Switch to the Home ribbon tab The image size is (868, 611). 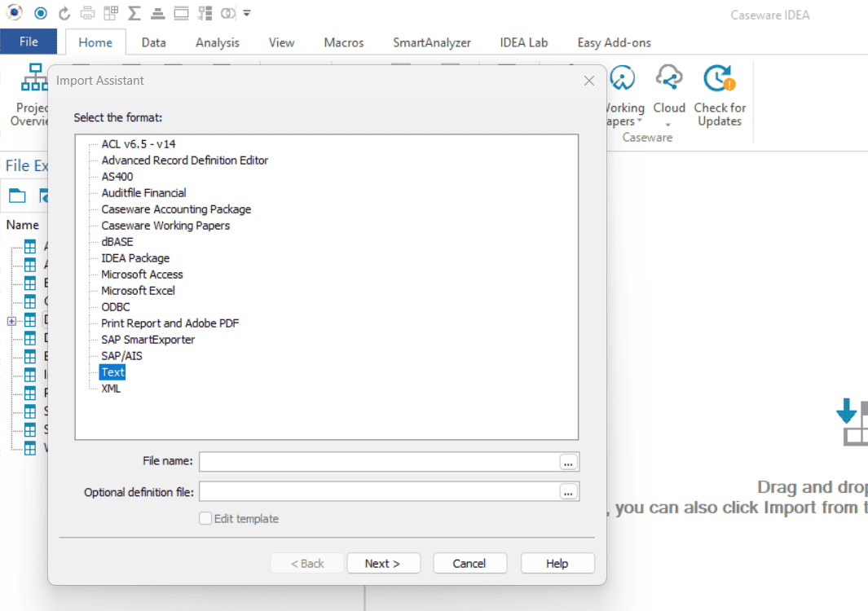(x=95, y=42)
